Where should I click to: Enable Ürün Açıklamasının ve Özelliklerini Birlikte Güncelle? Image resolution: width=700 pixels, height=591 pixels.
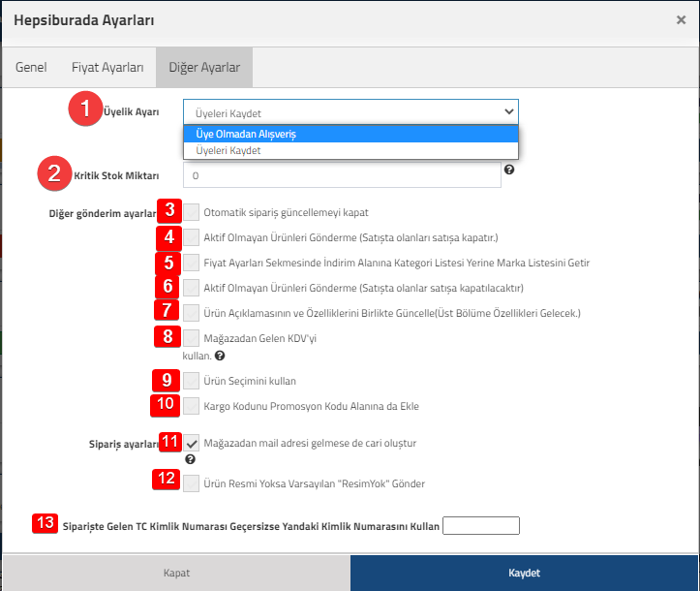tap(192, 313)
